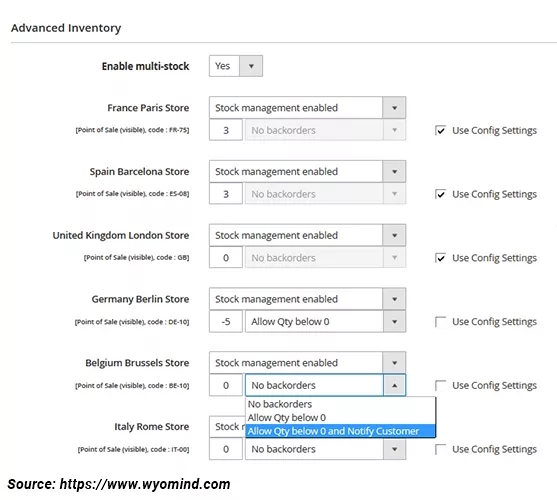The image size is (557, 500).
Task: Uncheck Use Config Settings for United Kingdom London Store
Action: point(440,258)
